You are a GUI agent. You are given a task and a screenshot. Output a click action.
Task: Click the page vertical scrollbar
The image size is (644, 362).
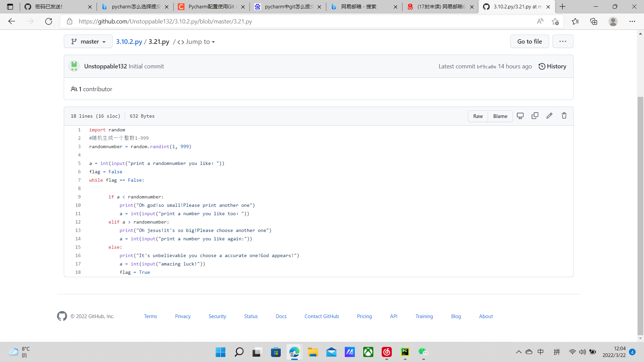click(640, 215)
